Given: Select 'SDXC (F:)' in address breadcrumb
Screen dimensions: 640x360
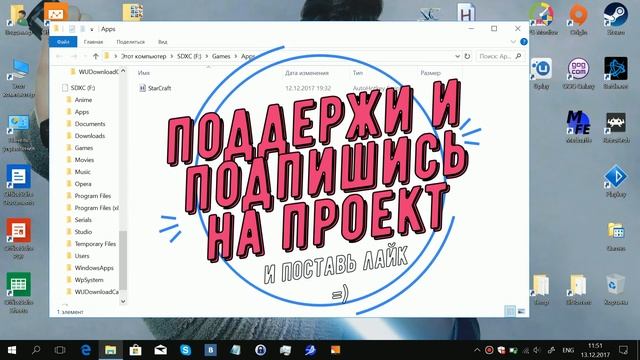Looking at the screenshot, I should coord(189,56).
